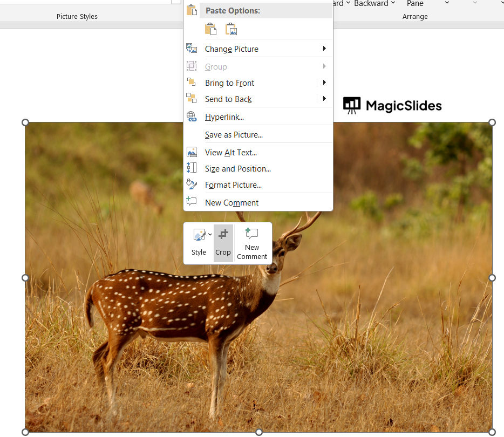Click the Bring to Front icon

192,82
